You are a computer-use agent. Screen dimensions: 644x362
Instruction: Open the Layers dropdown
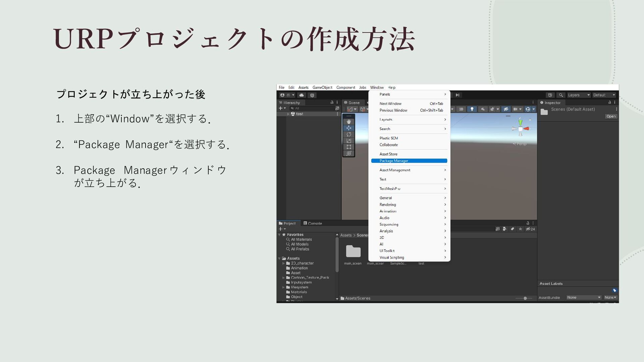click(579, 95)
